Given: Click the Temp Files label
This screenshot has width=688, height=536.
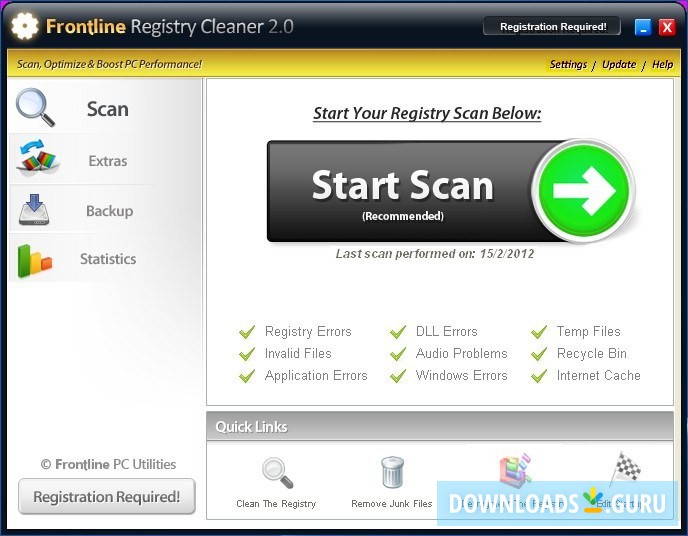Looking at the screenshot, I should 588,332.
